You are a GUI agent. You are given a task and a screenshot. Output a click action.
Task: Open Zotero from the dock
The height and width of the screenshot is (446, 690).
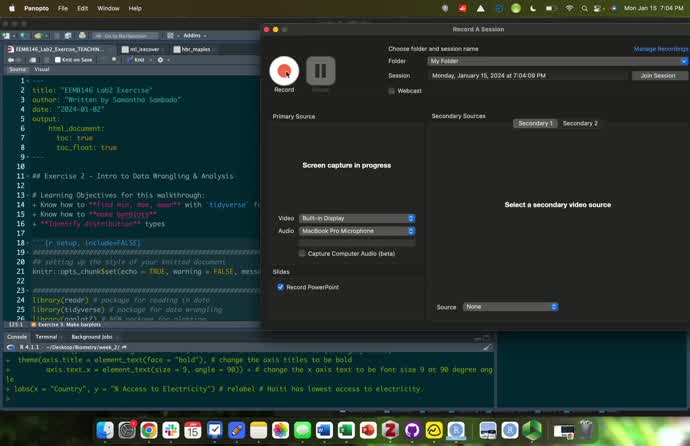(391, 429)
